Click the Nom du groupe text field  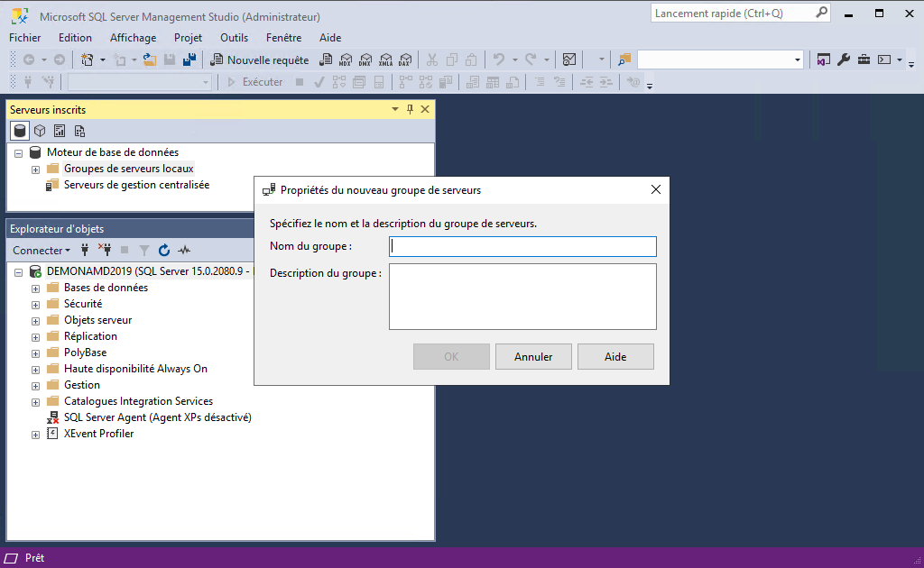(x=522, y=247)
